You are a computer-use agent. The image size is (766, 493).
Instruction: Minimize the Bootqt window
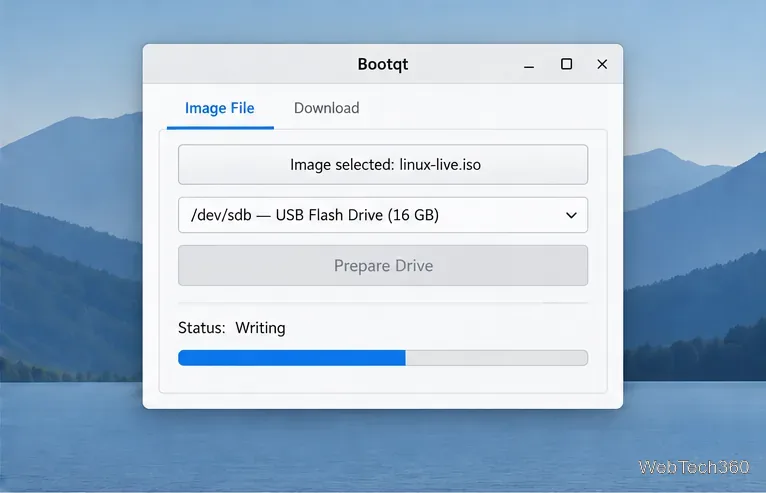click(529, 64)
